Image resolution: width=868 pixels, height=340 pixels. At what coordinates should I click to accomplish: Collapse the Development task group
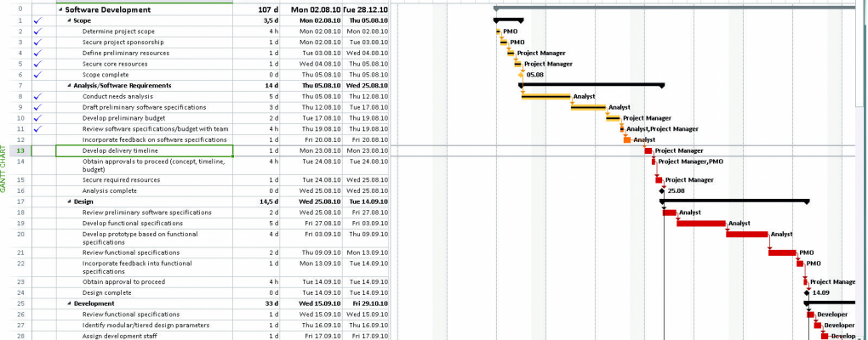[70, 303]
